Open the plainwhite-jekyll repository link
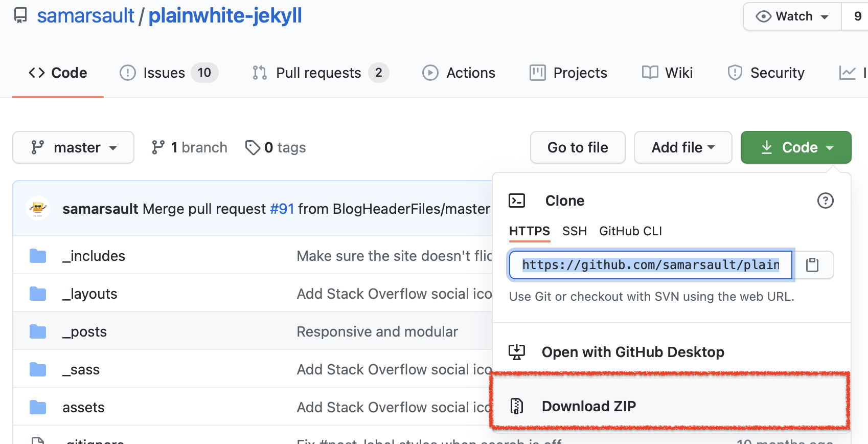The height and width of the screenshot is (444, 868). pyautogui.click(x=225, y=15)
